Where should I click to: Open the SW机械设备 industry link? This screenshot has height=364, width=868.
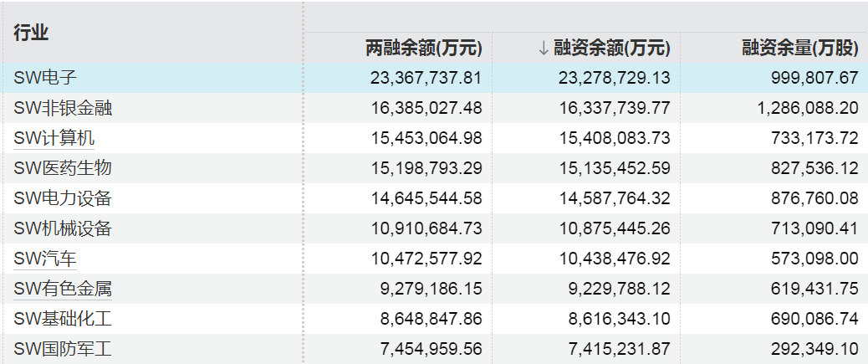point(63,228)
